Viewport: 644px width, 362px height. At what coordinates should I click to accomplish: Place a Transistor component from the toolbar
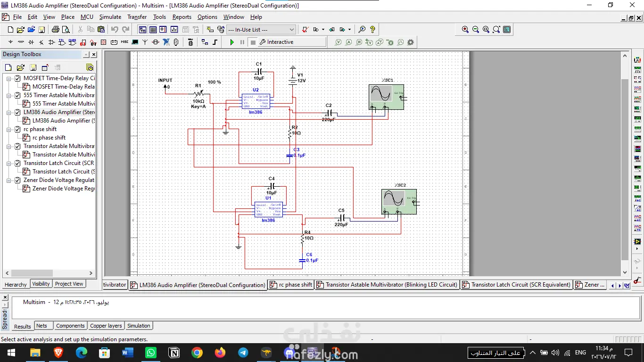41,42
